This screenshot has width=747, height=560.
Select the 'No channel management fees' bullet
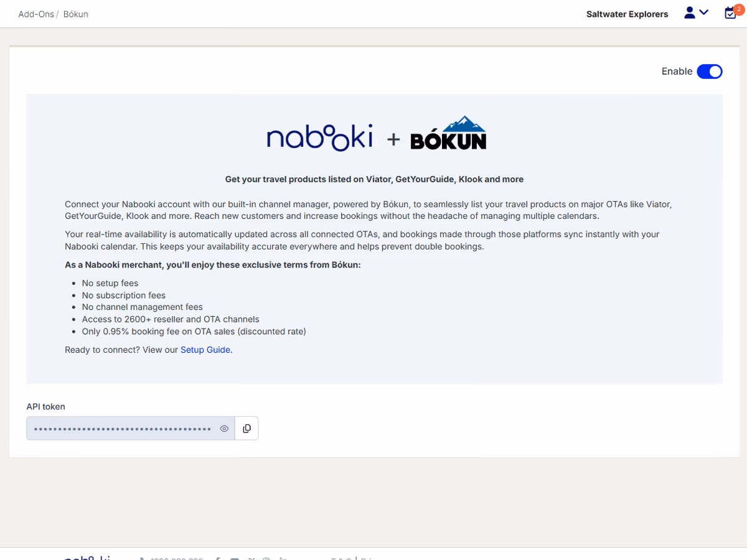[x=143, y=307]
